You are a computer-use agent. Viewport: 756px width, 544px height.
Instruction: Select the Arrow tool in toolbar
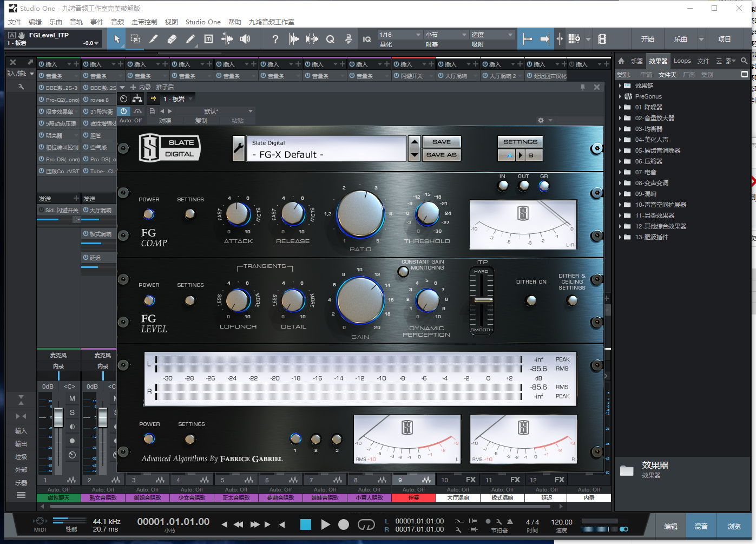(x=117, y=39)
